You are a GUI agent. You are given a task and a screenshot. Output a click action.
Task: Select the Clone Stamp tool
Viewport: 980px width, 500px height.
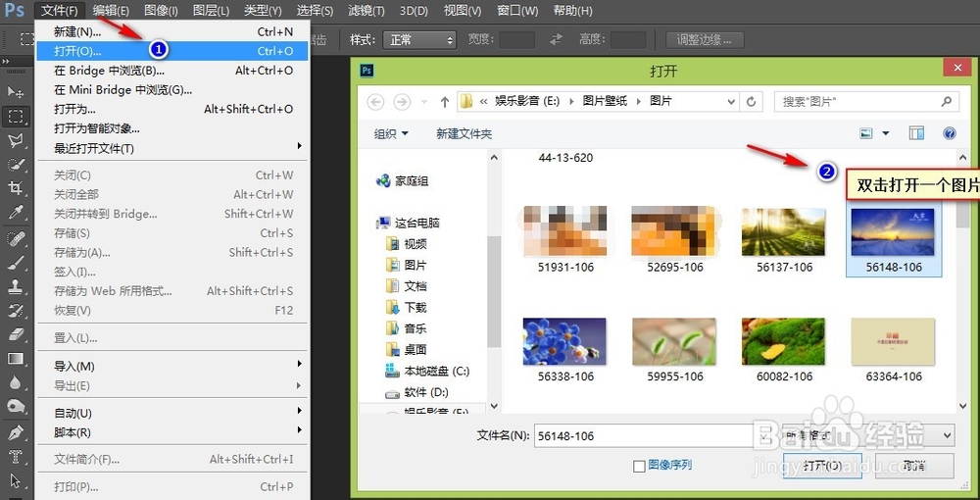point(15,286)
